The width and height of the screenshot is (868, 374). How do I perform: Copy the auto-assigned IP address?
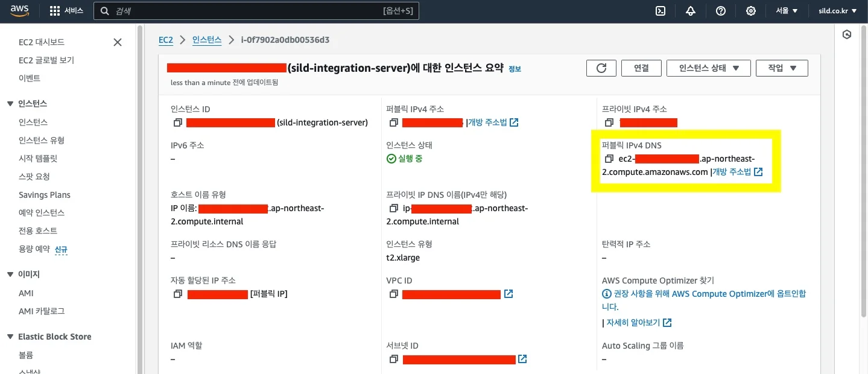[x=177, y=294]
